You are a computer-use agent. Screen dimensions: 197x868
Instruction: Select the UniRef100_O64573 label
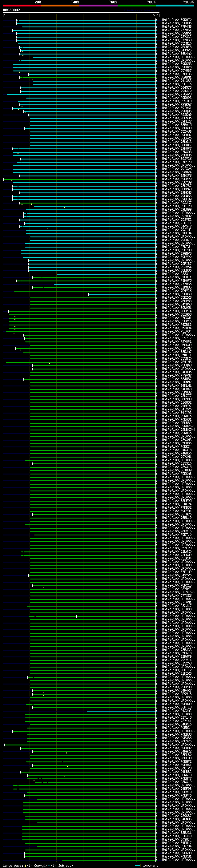176,88
